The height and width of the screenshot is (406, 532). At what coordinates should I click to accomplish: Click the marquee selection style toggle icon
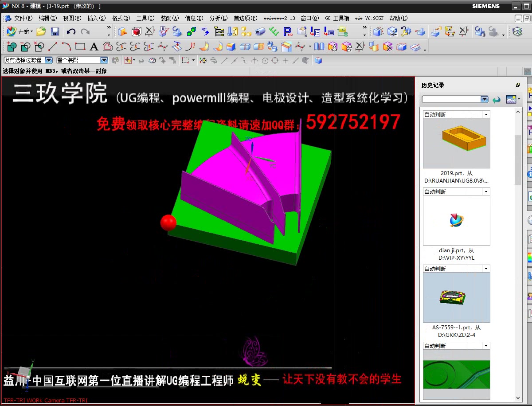(x=184, y=60)
